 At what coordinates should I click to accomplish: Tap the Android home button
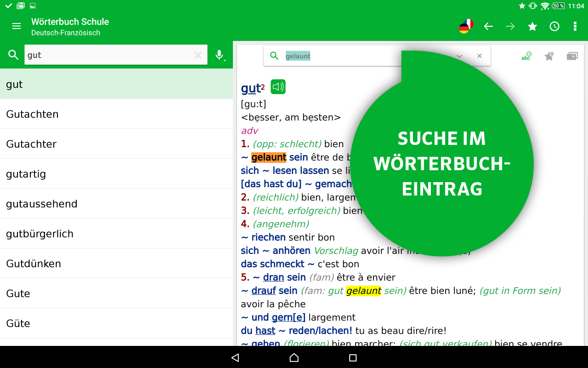tap(294, 357)
